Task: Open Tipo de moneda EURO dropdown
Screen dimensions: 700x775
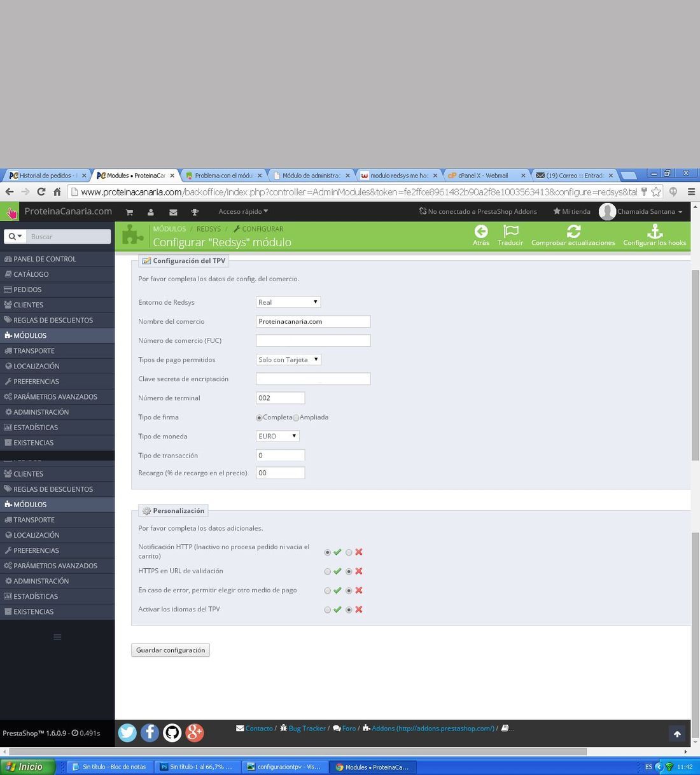Action: click(x=277, y=436)
